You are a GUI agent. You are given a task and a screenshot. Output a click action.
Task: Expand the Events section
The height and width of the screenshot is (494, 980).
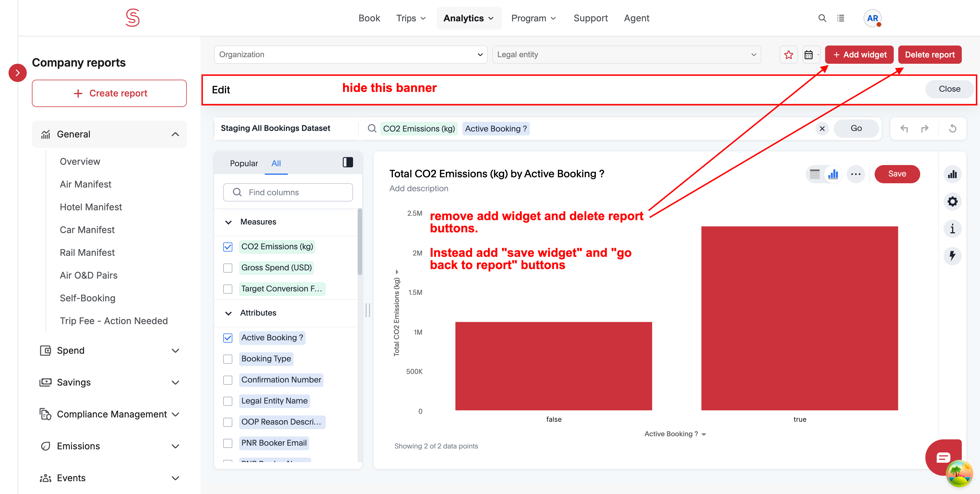tap(109, 478)
